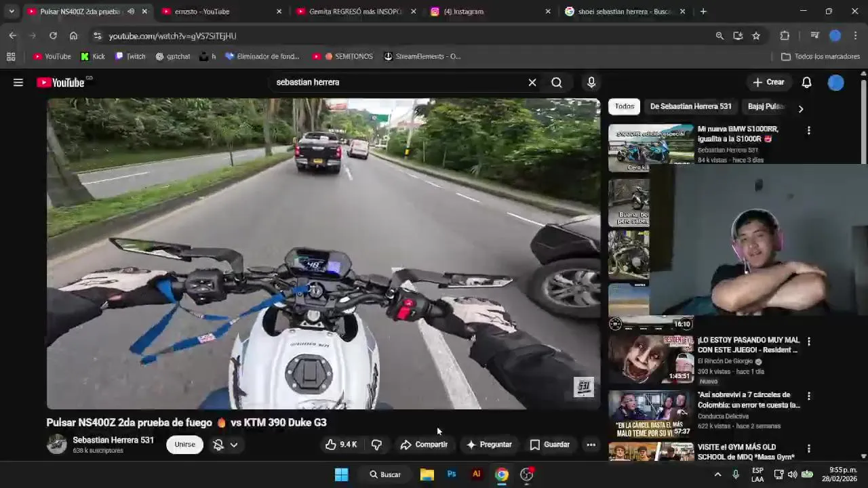Open more actions three-dot menu below video
This screenshot has height=488, width=868.
591,445
